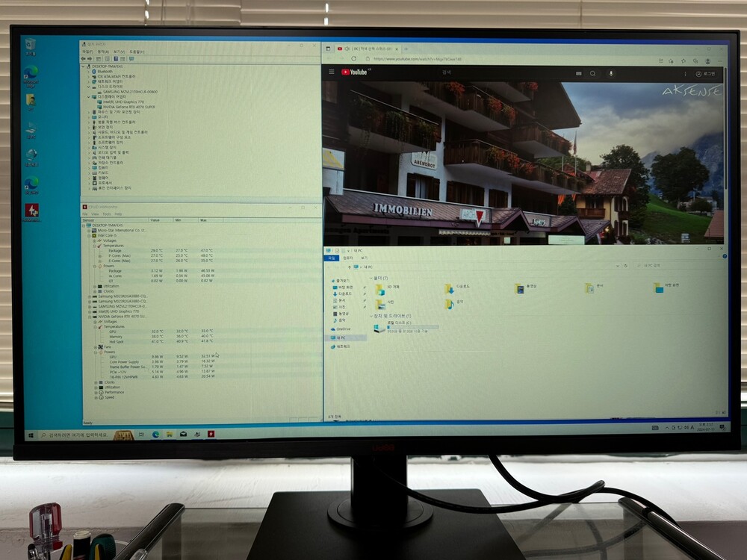Click the YouTube logo
Screen dimensions: 747x560
pyautogui.click(x=355, y=72)
